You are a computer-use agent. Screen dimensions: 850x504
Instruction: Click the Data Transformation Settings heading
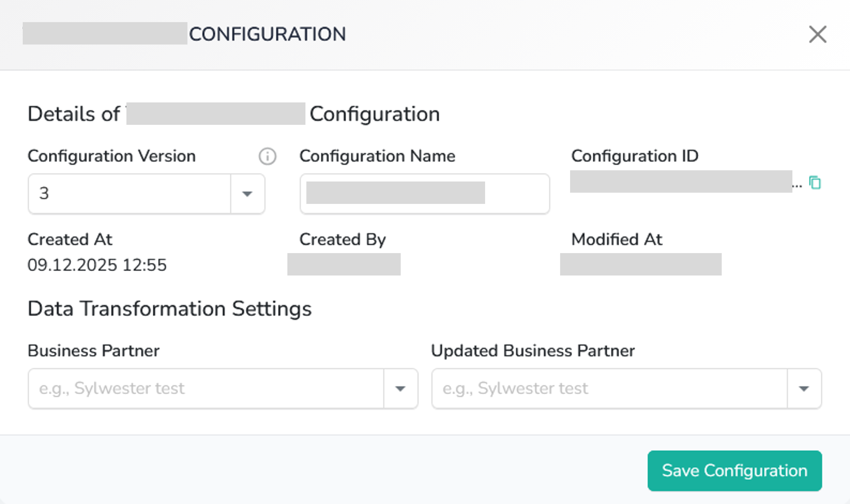[169, 309]
